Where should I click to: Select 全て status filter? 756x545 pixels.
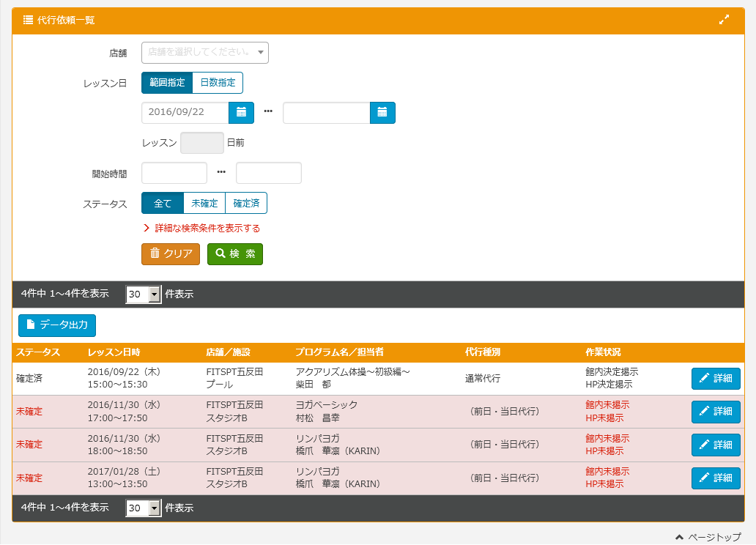[x=163, y=203]
